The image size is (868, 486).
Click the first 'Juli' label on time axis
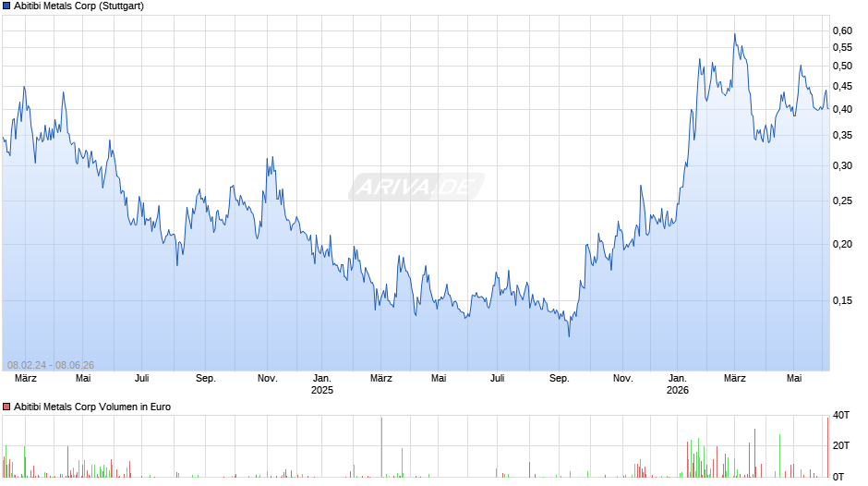pos(141,379)
